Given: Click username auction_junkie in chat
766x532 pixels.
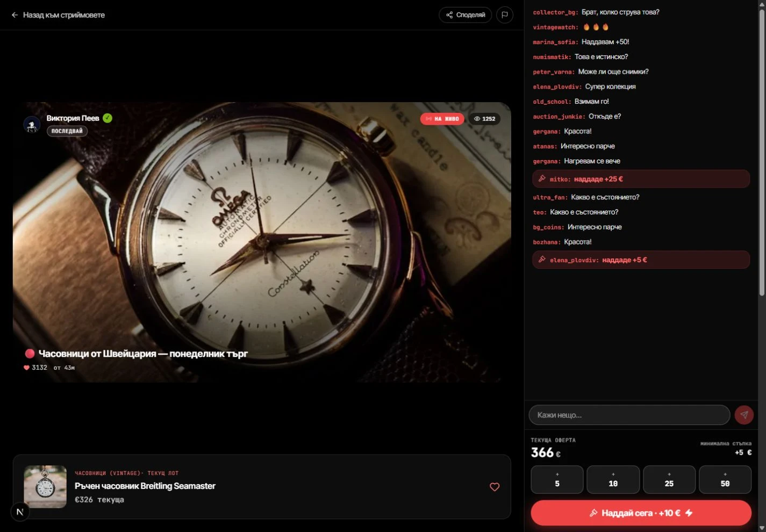Looking at the screenshot, I should (559, 117).
